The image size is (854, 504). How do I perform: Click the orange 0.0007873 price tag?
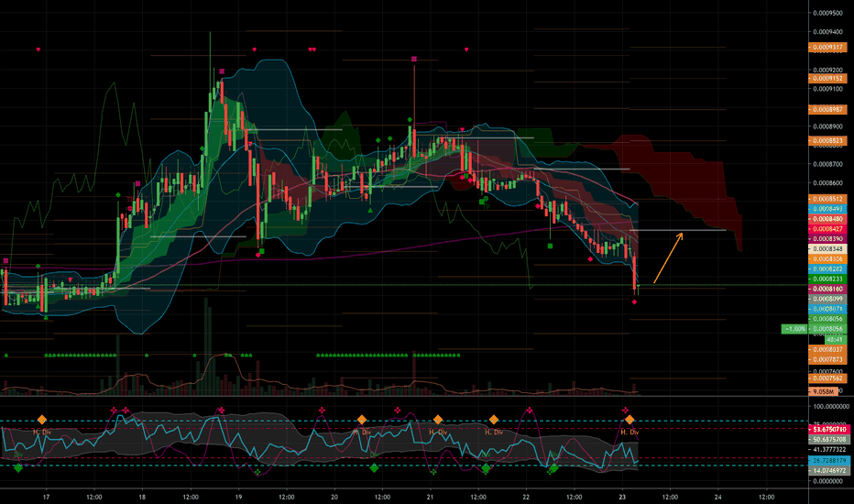click(827, 359)
